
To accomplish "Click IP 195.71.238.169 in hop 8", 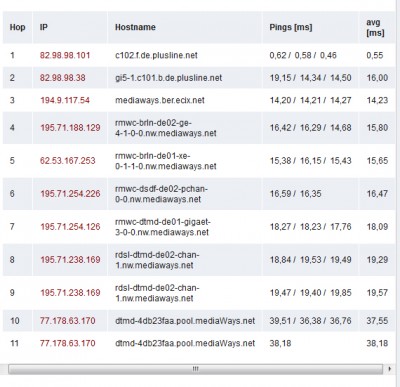I will pyautogui.click(x=70, y=260).
